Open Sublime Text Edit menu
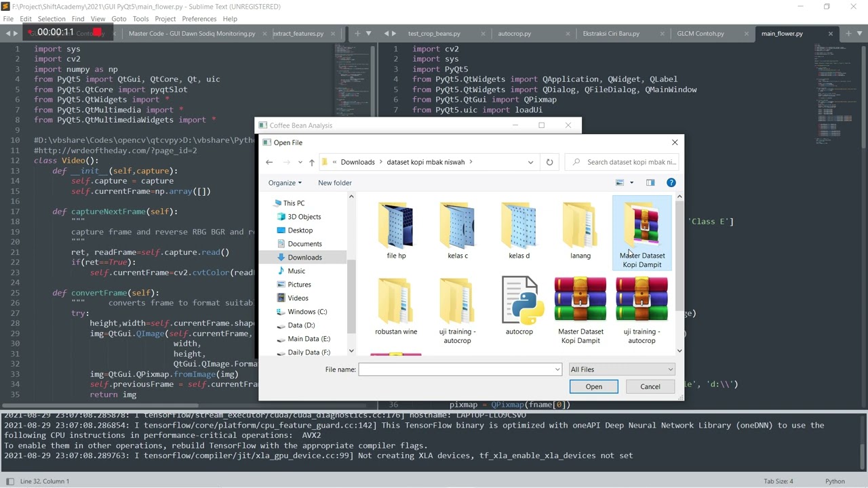The height and width of the screenshot is (488, 868). pos(26,19)
